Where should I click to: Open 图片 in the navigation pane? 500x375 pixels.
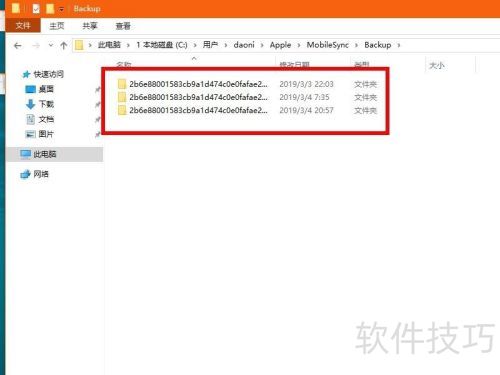click(46, 134)
